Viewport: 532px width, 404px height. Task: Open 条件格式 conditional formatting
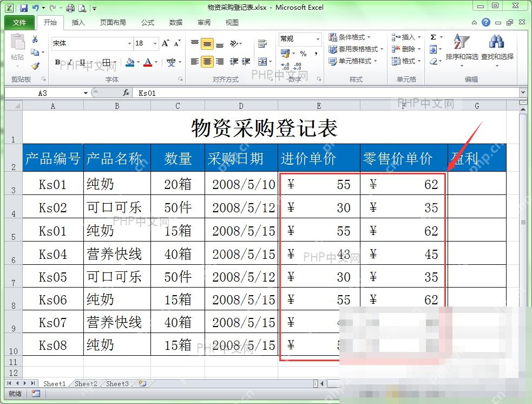(350, 37)
